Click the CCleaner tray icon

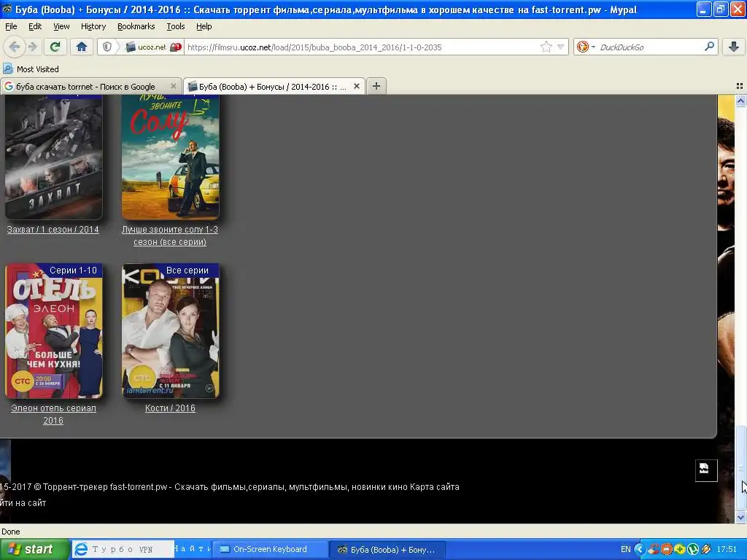coord(654,549)
